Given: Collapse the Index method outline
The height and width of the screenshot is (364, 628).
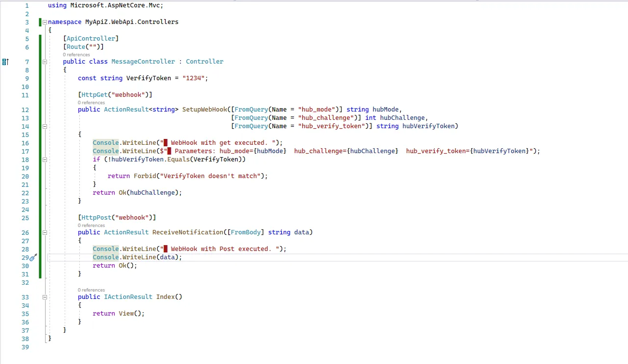Looking at the screenshot, I should pyautogui.click(x=45, y=297).
